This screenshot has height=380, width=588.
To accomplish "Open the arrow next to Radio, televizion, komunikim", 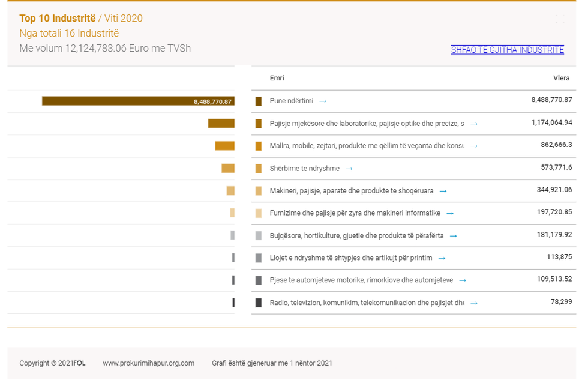I will click(474, 303).
